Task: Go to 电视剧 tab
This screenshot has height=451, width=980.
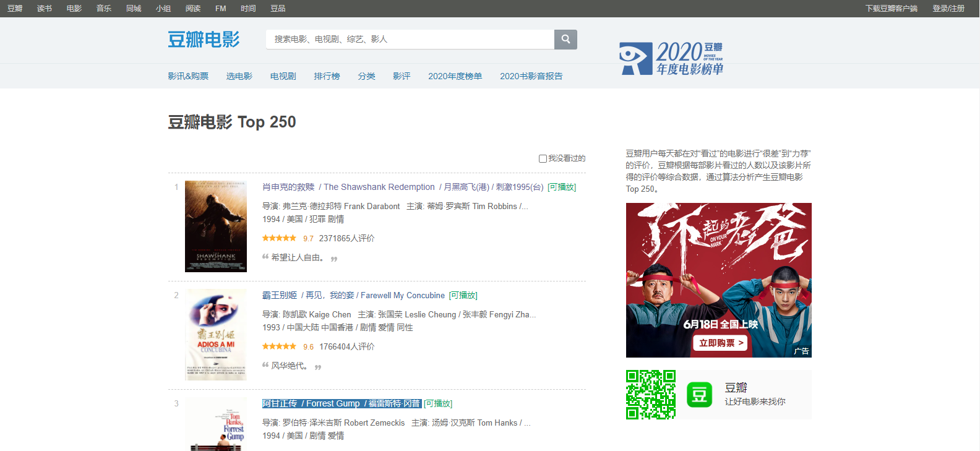Action: 283,76
